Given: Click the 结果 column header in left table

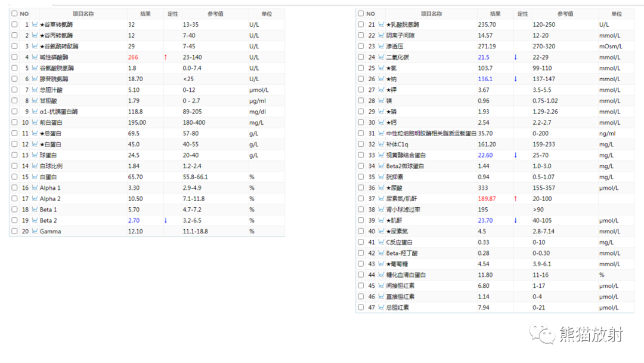Looking at the screenshot, I should click(145, 14).
